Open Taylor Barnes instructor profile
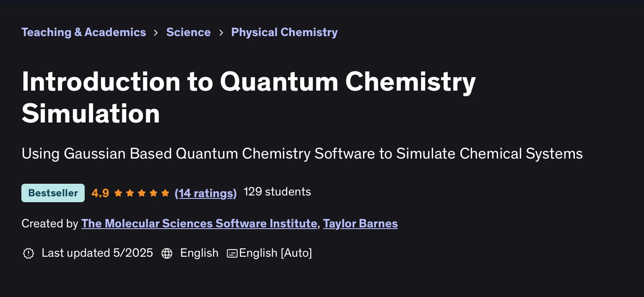This screenshot has height=297, width=644. [x=360, y=224]
